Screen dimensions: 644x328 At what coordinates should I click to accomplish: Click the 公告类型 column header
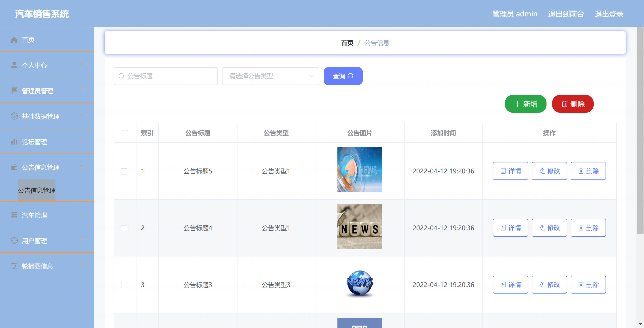[276, 133]
